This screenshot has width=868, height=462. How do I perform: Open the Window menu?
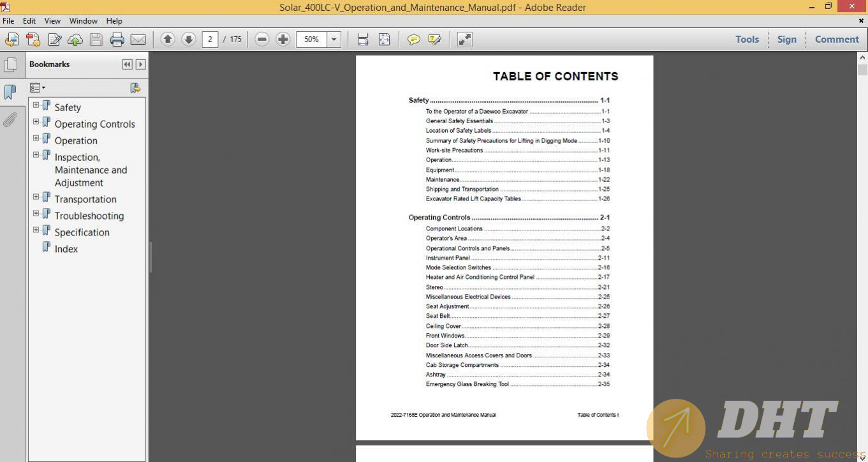[84, 21]
